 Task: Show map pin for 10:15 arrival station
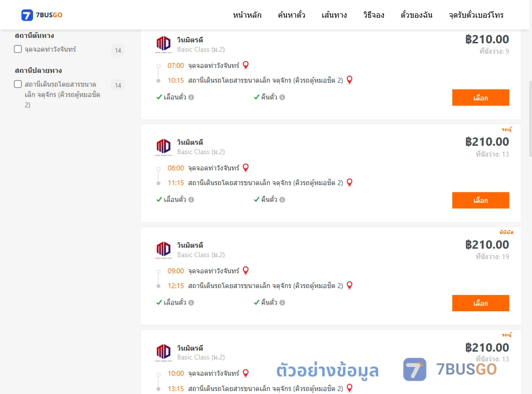point(349,80)
